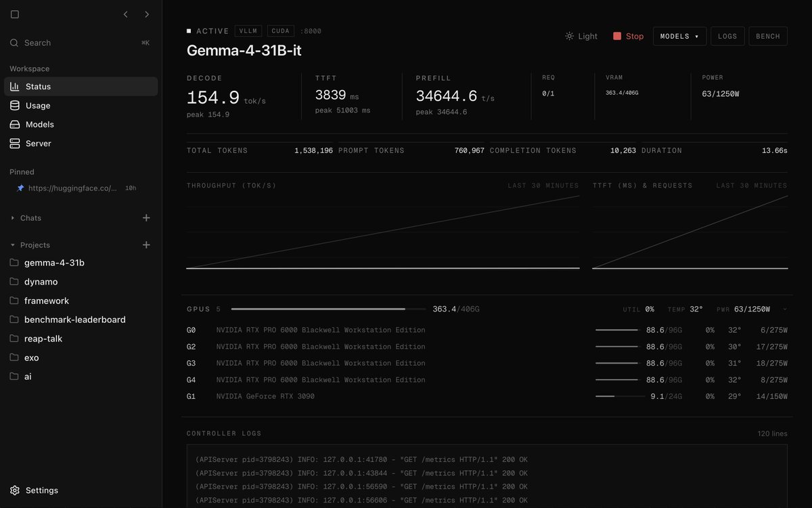
Task: Select the G3 GPU row name
Action: coord(321,364)
